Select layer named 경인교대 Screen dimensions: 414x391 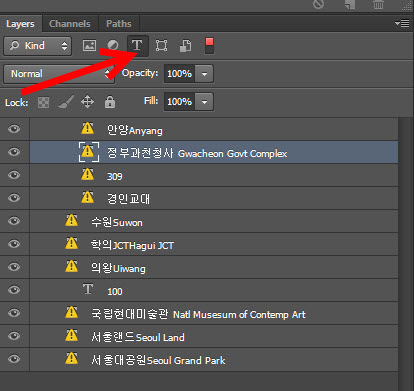click(x=128, y=199)
